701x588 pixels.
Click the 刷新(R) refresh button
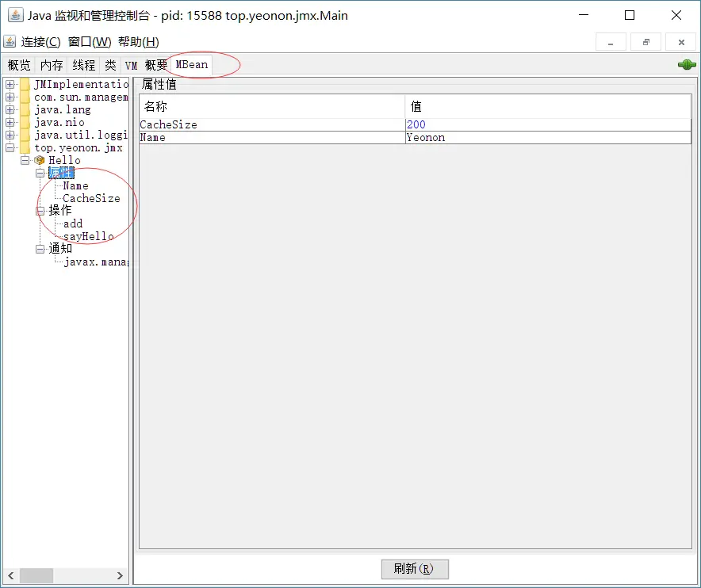415,569
